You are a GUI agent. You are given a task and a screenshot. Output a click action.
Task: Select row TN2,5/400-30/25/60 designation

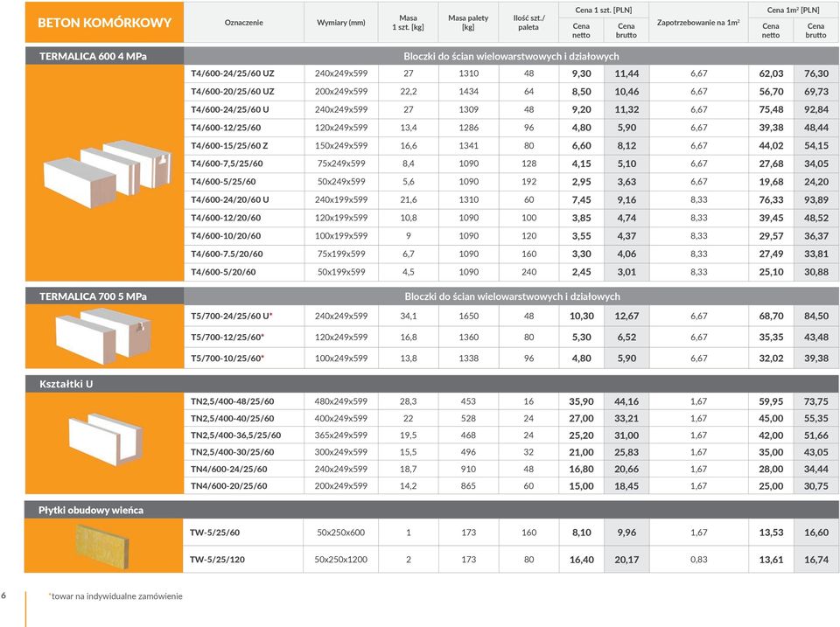[x=232, y=452]
